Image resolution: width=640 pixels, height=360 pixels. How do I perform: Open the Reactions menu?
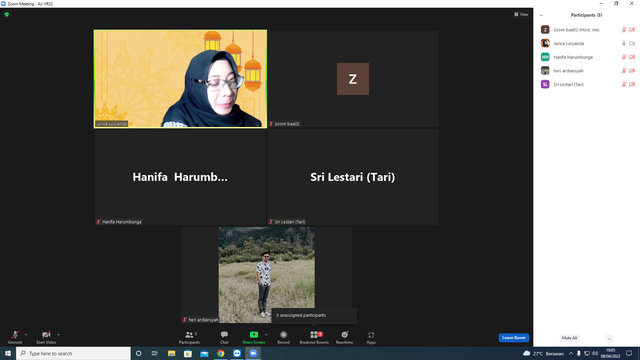344,337
